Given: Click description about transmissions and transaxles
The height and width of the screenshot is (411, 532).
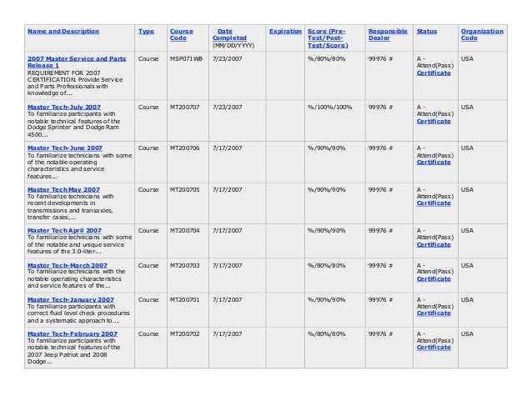Looking at the screenshot, I should pos(70,207).
